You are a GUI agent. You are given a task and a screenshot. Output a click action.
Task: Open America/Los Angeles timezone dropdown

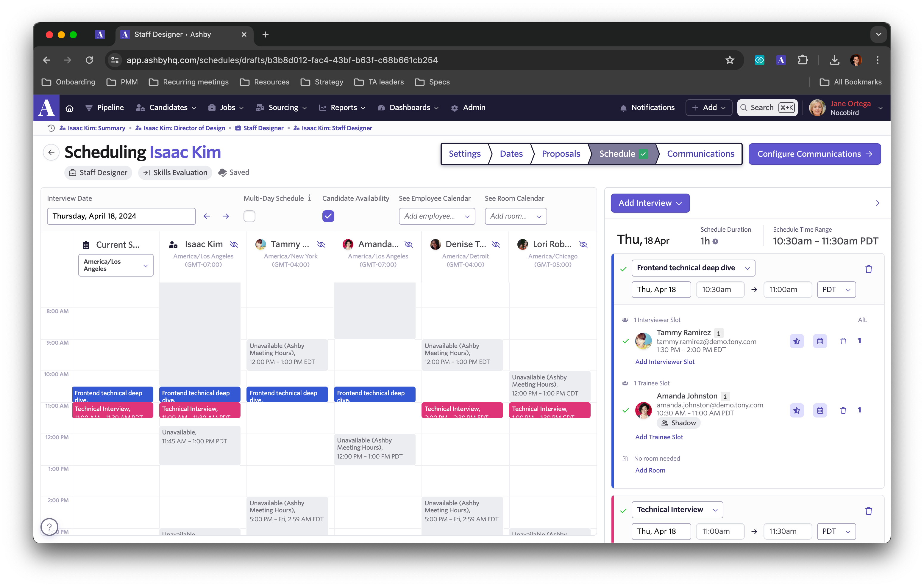click(x=115, y=265)
